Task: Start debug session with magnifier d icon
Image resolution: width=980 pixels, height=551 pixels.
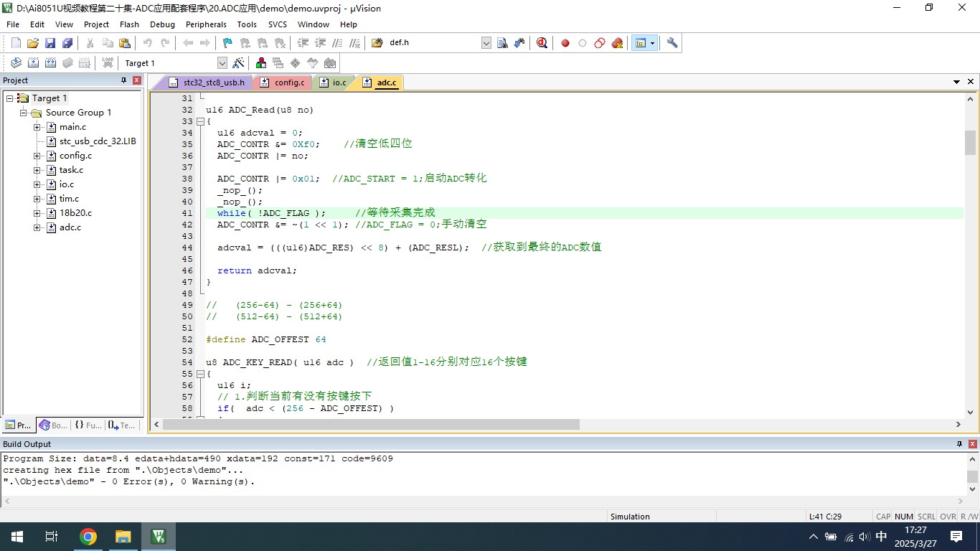Action: click(x=542, y=43)
